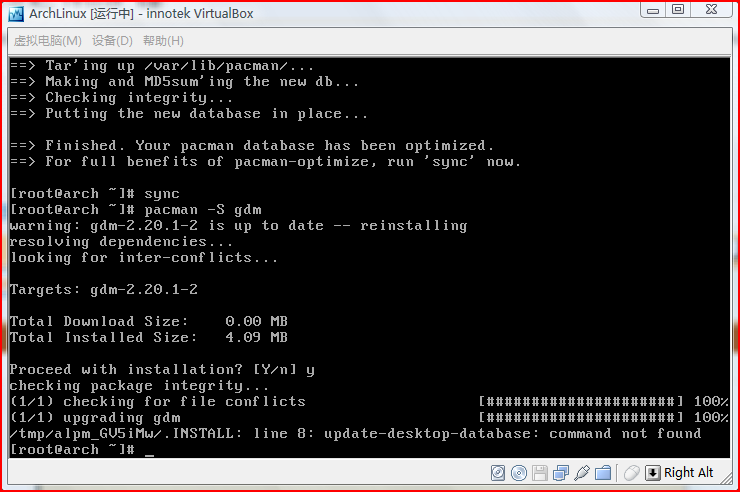Click the mouse capture indicator icon
740x492 pixels.
click(631, 473)
